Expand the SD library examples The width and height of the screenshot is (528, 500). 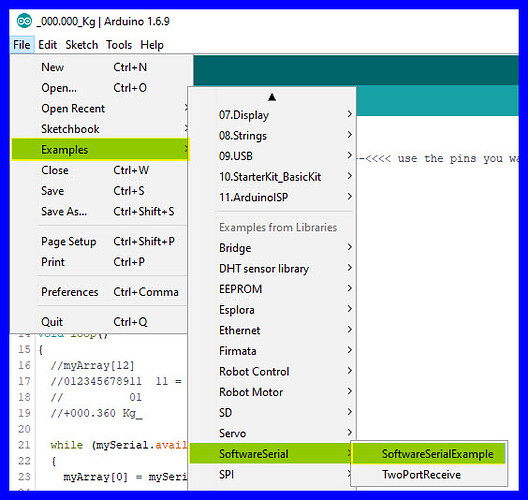(x=272, y=413)
